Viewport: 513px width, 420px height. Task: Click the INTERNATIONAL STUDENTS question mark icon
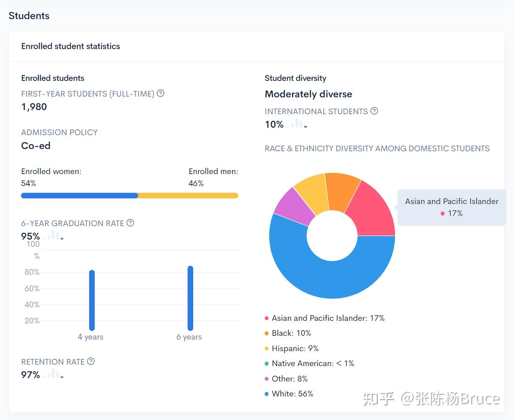[374, 111]
